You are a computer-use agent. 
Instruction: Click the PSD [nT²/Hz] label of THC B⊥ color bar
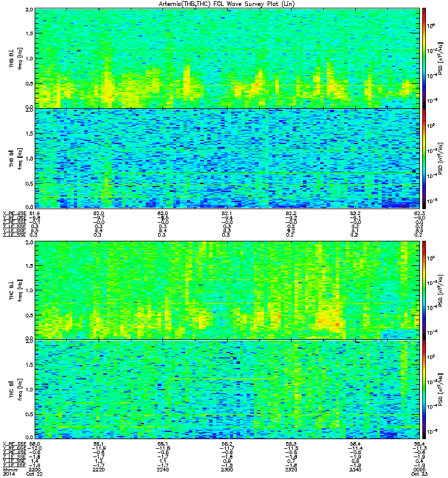click(440, 290)
